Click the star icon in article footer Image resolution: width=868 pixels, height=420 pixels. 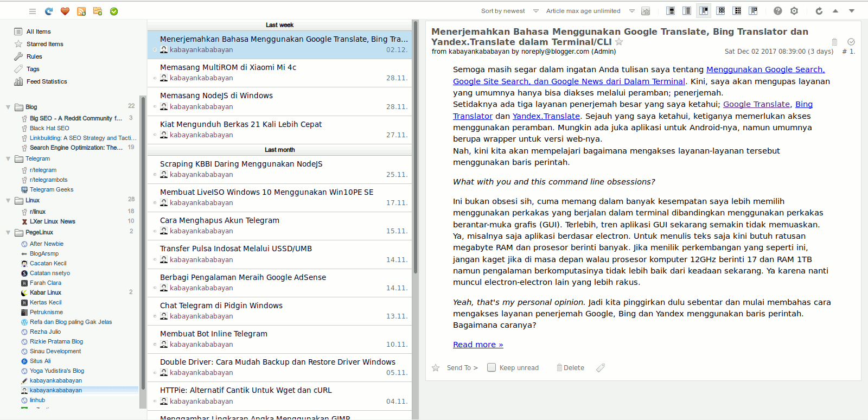point(436,368)
